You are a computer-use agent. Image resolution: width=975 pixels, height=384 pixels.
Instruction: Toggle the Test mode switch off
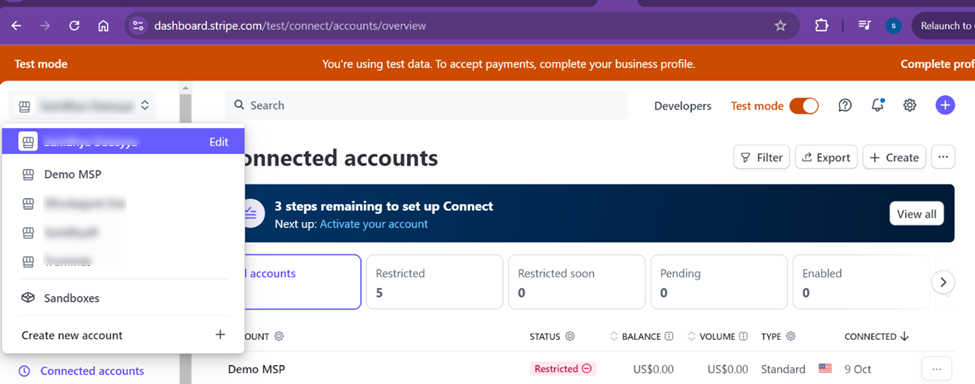pos(804,106)
